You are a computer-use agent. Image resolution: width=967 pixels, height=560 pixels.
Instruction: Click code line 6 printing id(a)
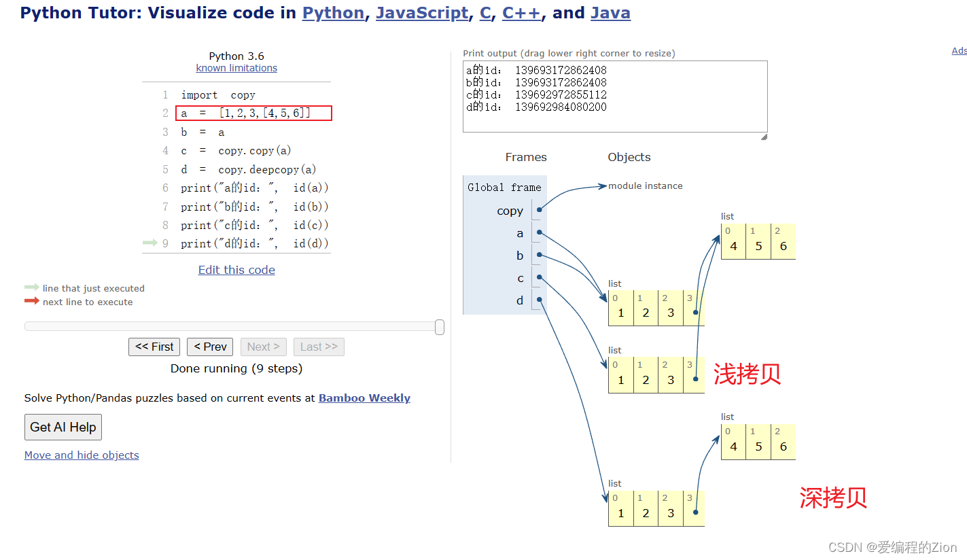(x=255, y=188)
